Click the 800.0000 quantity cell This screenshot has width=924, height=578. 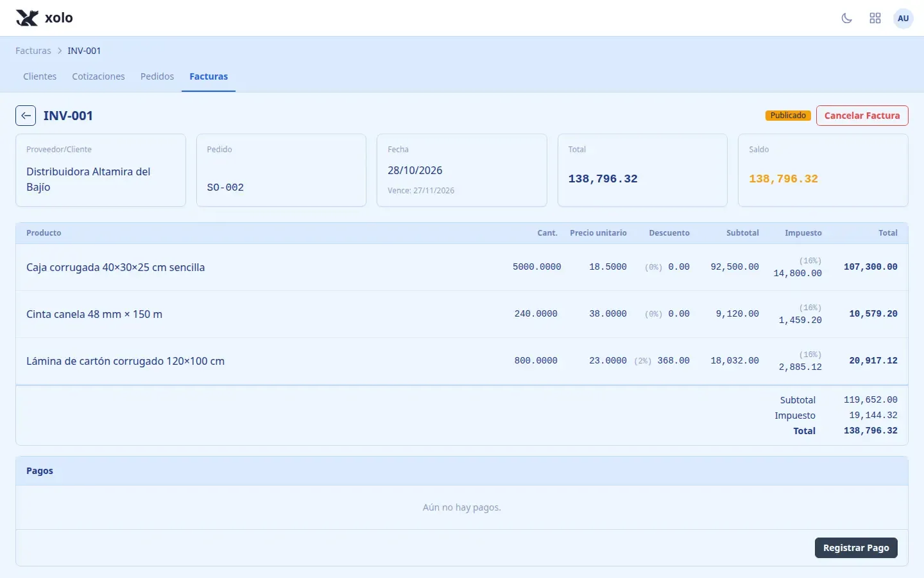pos(536,360)
